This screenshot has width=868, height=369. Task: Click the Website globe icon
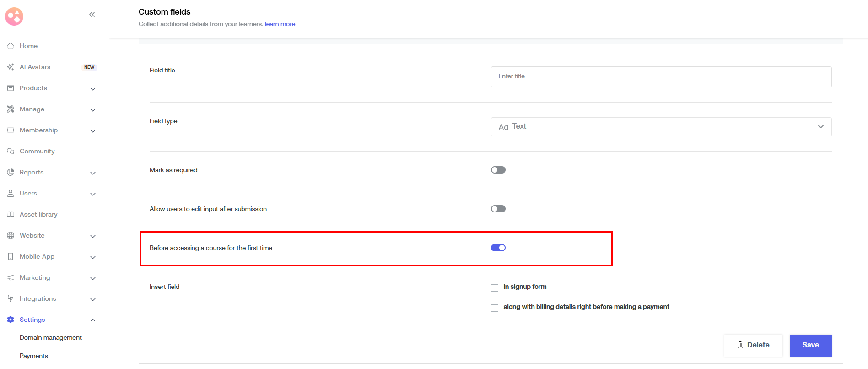[11, 235]
